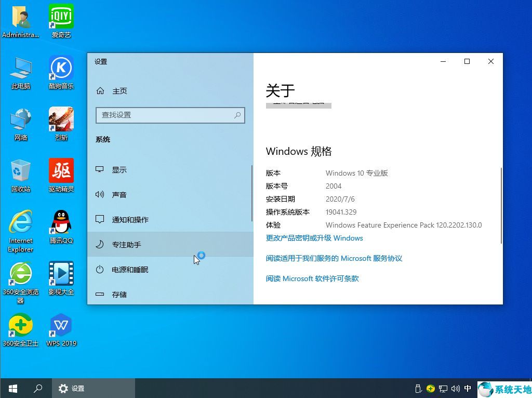
Task: Click the notification icon beside 通知和操作
Action: (99, 219)
